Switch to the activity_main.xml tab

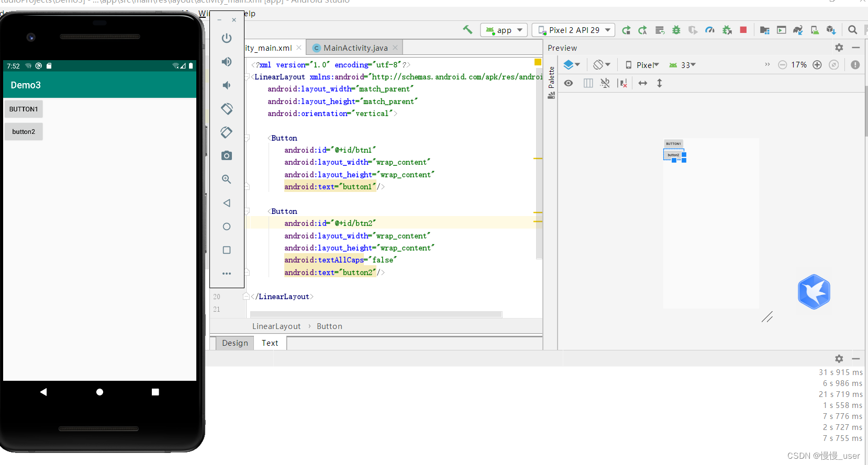[x=274, y=48]
